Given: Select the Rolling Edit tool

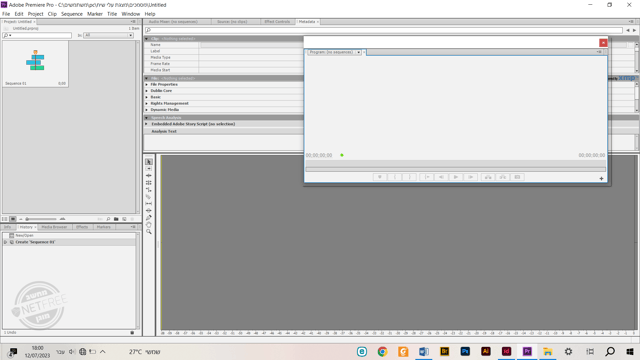Looking at the screenshot, I should 149,182.
